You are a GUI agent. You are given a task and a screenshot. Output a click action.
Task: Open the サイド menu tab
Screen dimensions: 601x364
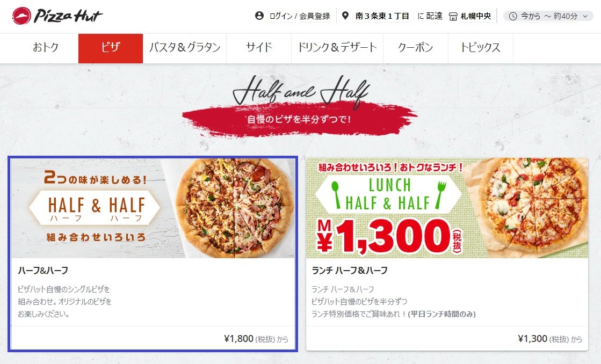[x=259, y=48]
